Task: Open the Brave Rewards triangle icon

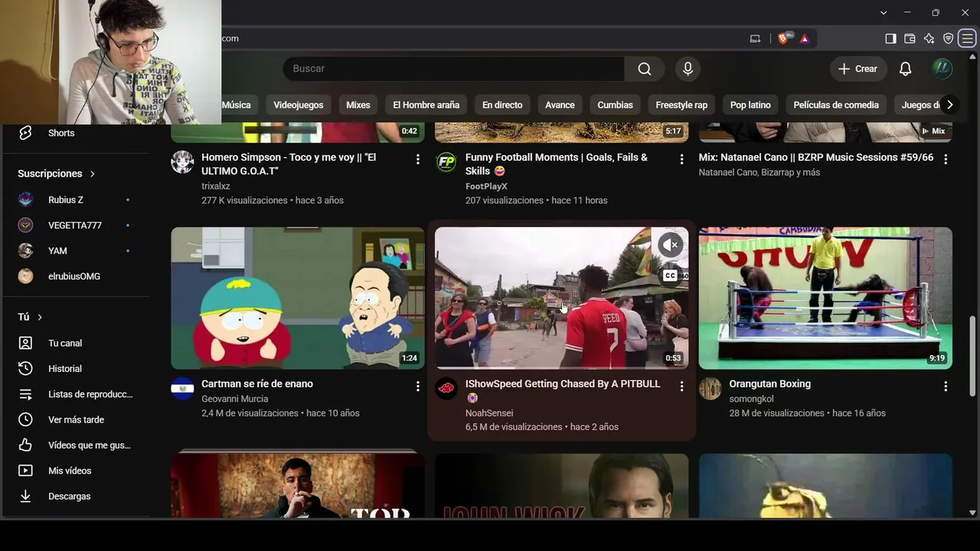Action: [804, 38]
